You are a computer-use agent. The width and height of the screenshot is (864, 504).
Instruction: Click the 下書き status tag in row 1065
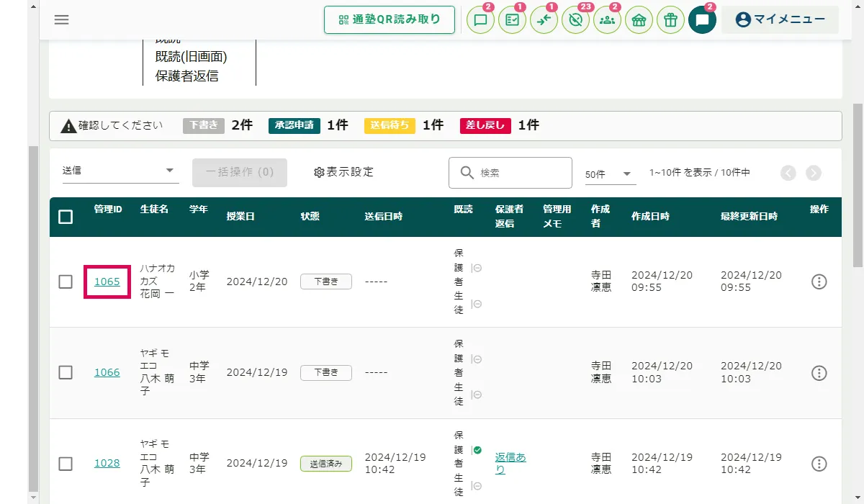(326, 282)
